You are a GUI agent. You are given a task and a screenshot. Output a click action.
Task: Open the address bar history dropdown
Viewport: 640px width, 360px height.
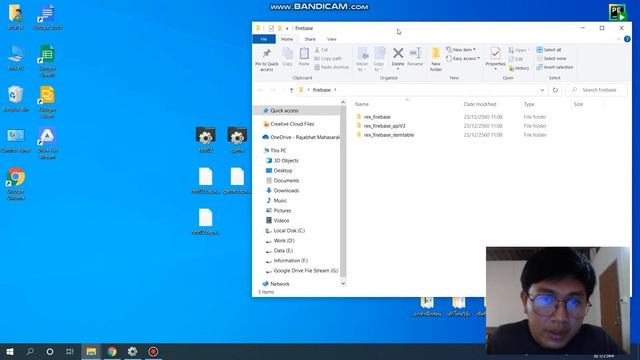pyautogui.click(x=542, y=90)
